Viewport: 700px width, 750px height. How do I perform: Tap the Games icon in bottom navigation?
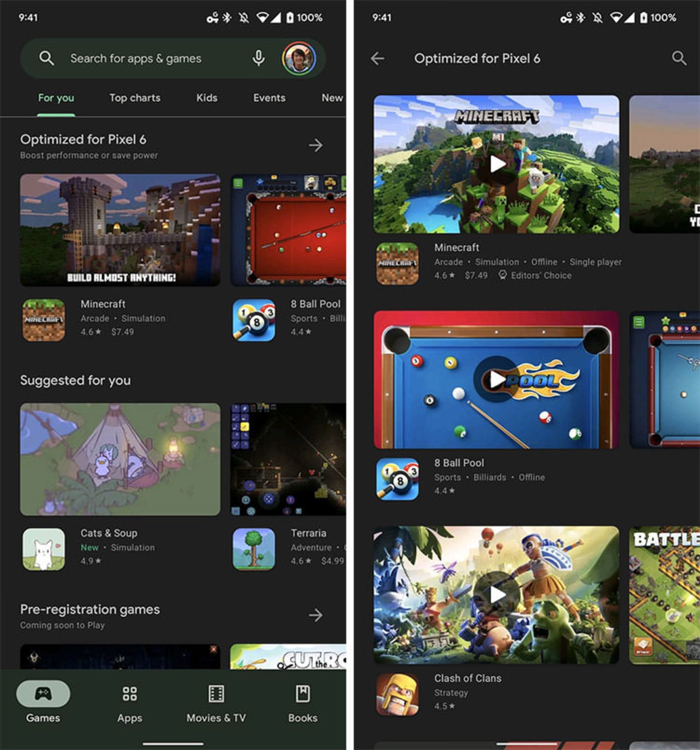pyautogui.click(x=43, y=694)
